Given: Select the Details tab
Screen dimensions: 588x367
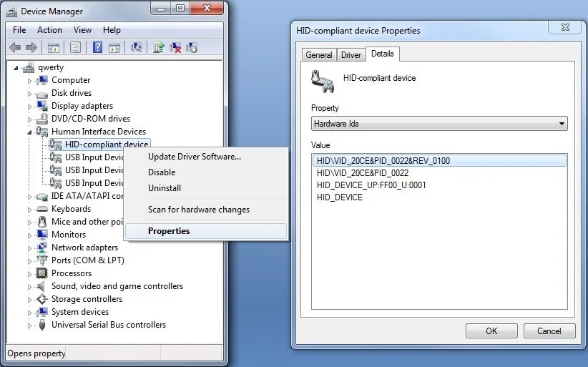Looking at the screenshot, I should click(x=383, y=54).
